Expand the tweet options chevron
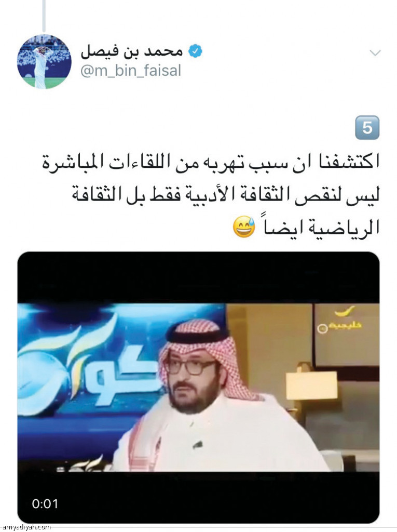 point(375,53)
